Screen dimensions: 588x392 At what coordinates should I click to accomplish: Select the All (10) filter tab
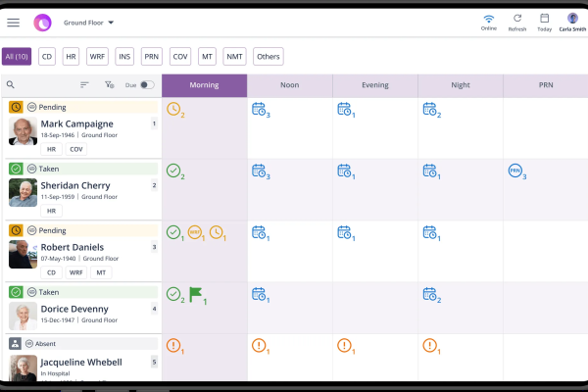pyautogui.click(x=18, y=57)
